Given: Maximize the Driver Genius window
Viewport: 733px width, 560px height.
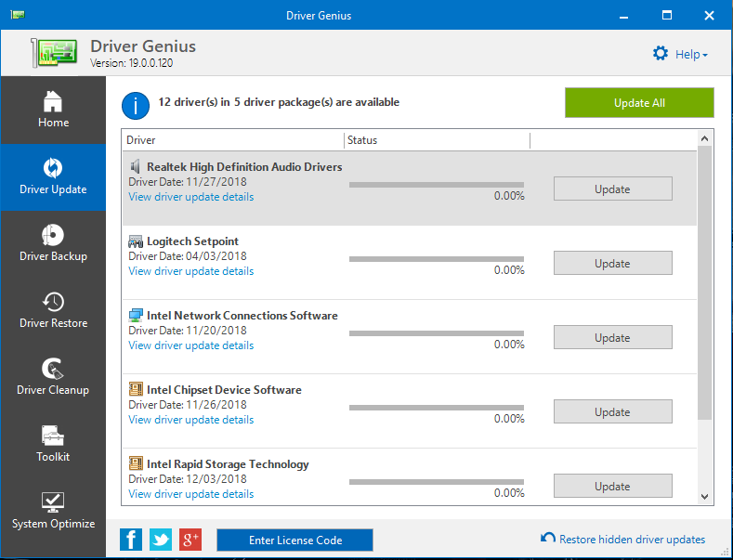Looking at the screenshot, I should pos(667,16).
